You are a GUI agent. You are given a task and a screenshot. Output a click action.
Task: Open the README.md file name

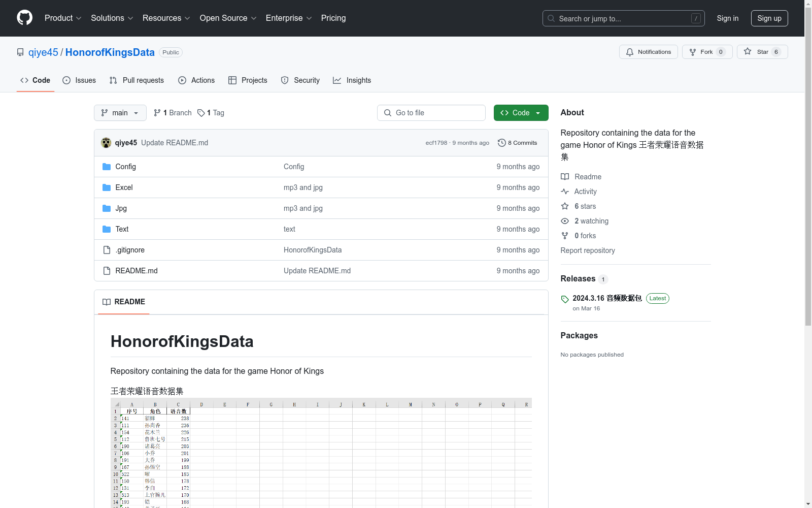137,271
